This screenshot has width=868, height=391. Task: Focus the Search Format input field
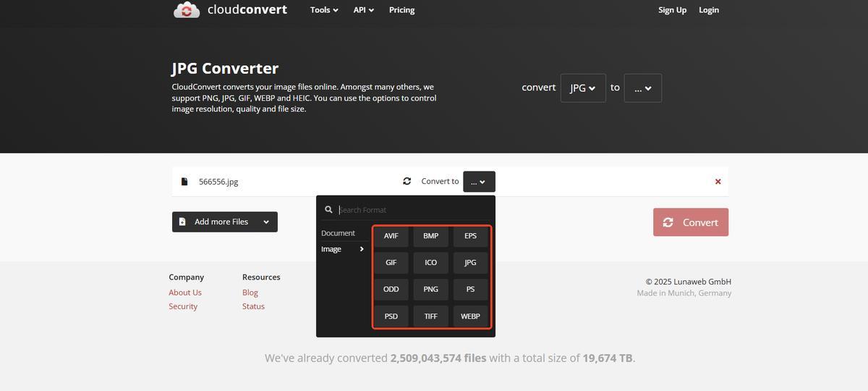point(412,210)
